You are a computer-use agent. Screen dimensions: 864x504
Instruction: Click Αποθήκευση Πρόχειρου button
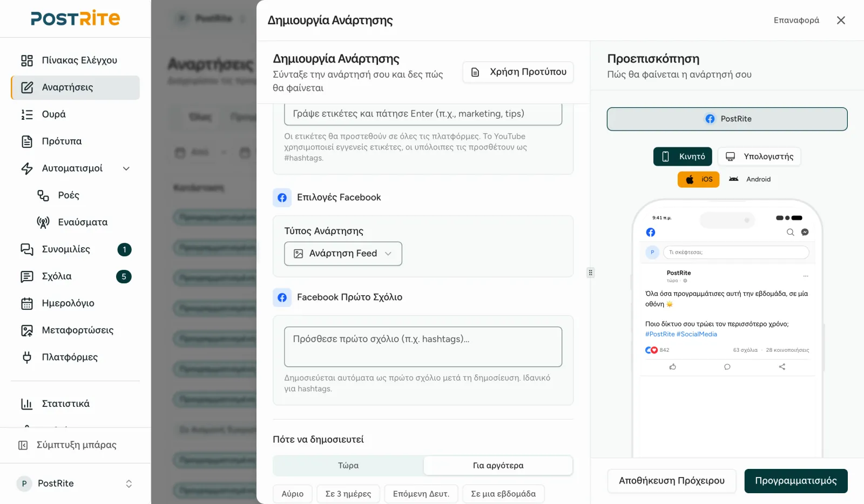pos(672,481)
